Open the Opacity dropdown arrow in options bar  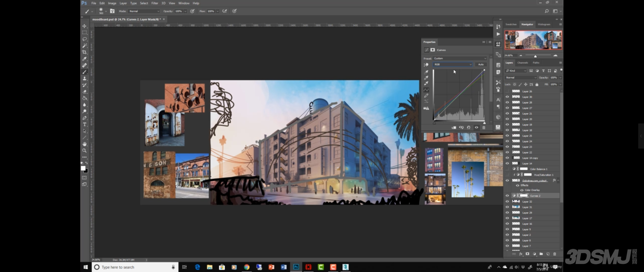point(185,11)
